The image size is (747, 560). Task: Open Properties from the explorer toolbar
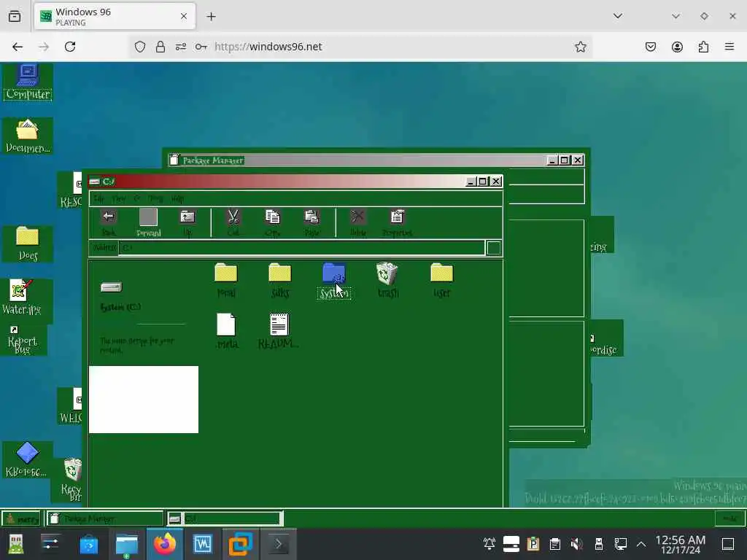[x=397, y=222]
